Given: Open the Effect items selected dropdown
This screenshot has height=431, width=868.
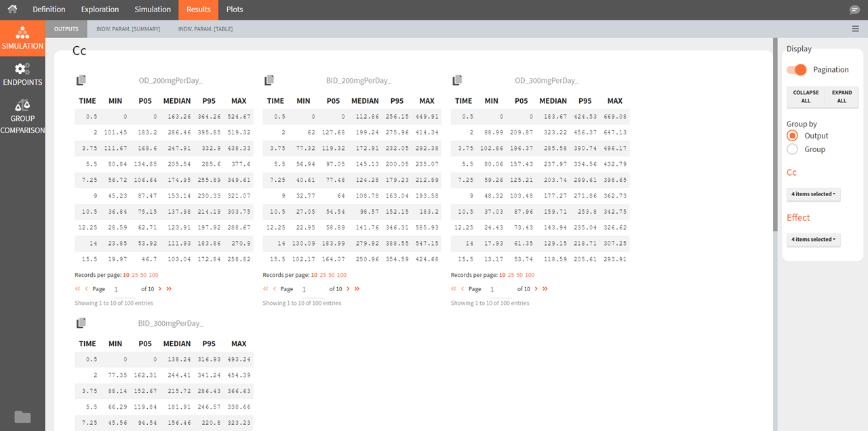Looking at the screenshot, I should [x=813, y=240].
